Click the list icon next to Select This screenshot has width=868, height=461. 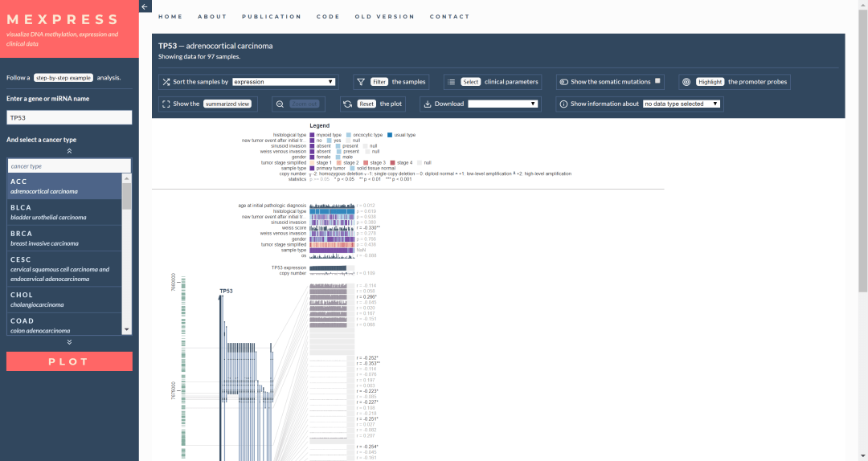(x=451, y=82)
